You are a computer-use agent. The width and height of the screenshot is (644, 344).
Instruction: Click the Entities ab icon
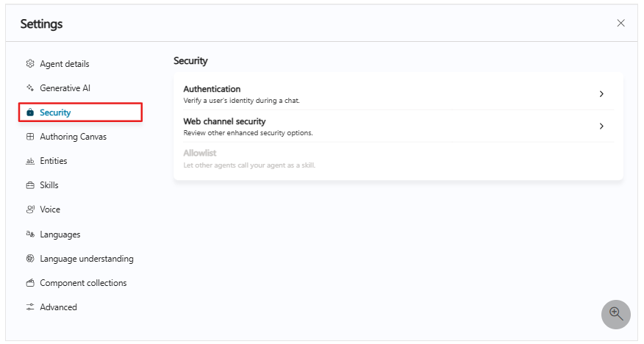coord(30,161)
